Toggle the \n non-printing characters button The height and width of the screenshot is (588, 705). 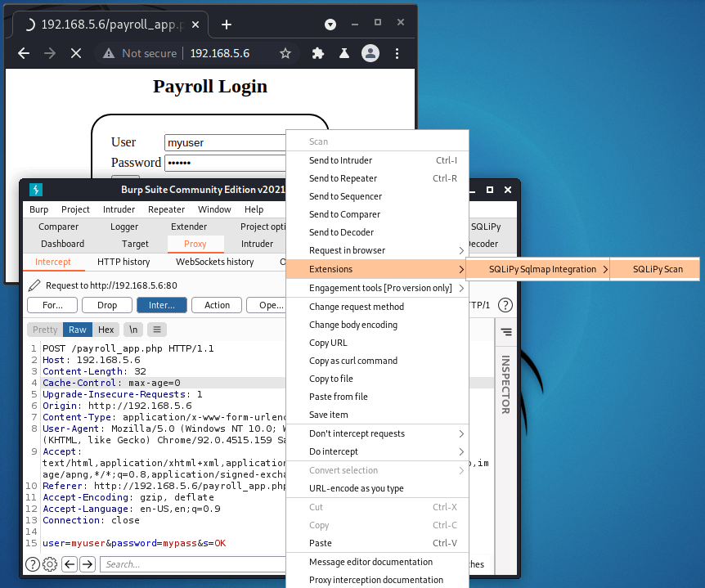click(x=133, y=330)
